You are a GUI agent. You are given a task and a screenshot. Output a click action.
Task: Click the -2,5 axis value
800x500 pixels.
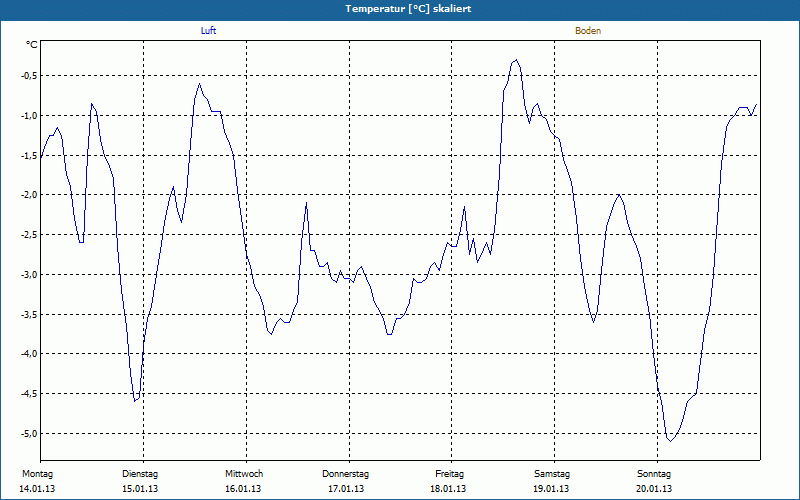point(29,235)
